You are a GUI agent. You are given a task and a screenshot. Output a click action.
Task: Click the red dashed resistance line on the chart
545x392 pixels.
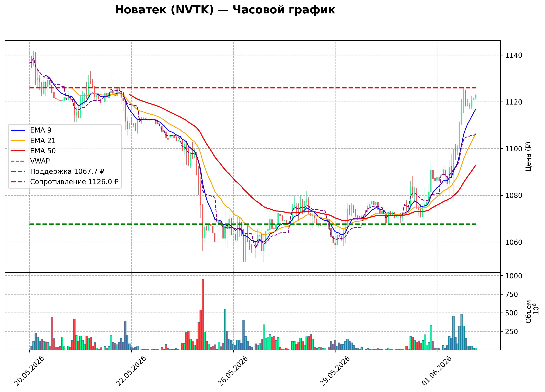[253, 88]
